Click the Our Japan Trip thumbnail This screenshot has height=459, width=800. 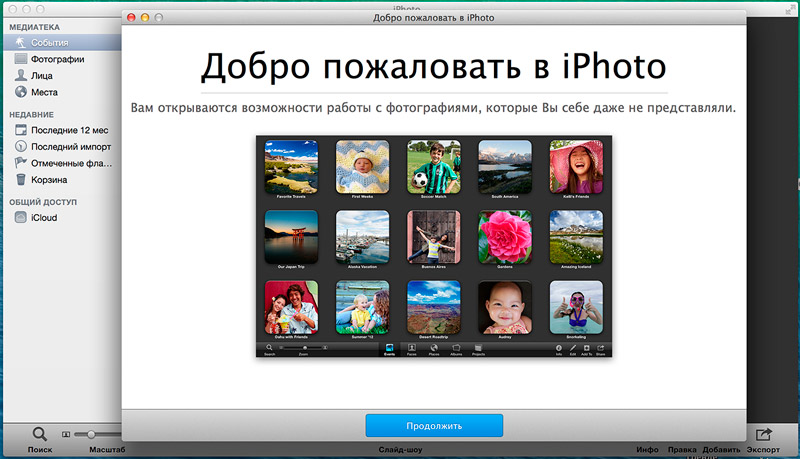point(291,237)
